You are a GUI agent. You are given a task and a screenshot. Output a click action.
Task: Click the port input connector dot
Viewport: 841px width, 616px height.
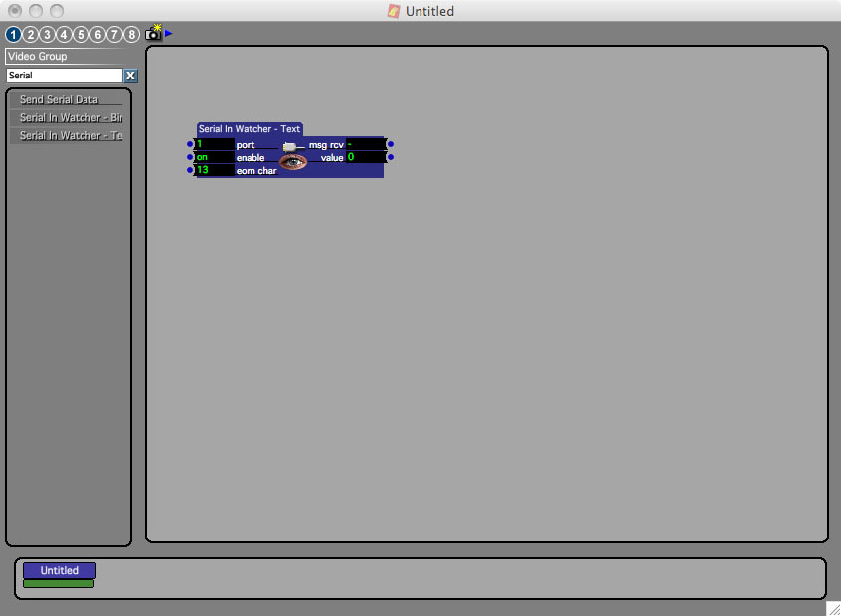(190, 145)
